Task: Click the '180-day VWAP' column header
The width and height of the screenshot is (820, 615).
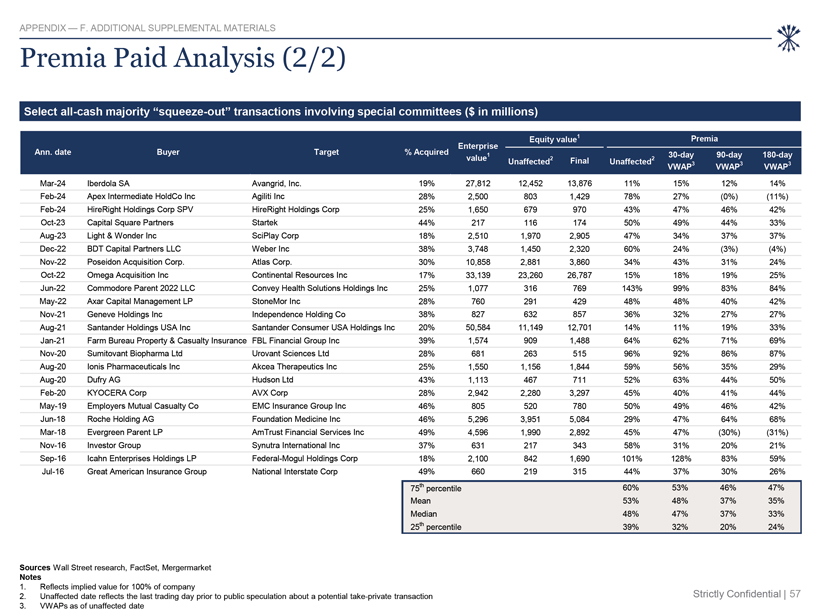Action: [x=777, y=161]
